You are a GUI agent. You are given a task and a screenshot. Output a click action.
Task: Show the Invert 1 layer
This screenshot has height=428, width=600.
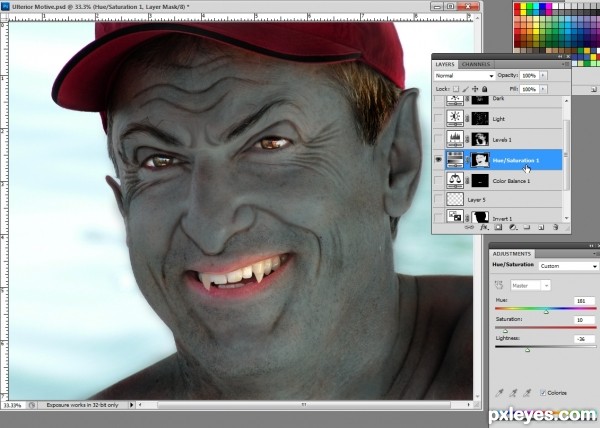[x=439, y=217]
